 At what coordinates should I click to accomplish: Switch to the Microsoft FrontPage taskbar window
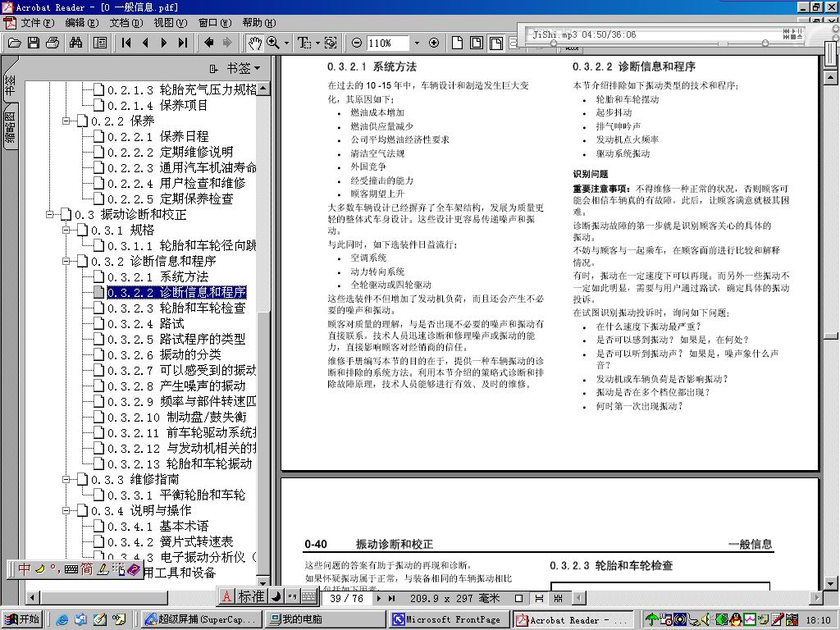(x=450, y=619)
